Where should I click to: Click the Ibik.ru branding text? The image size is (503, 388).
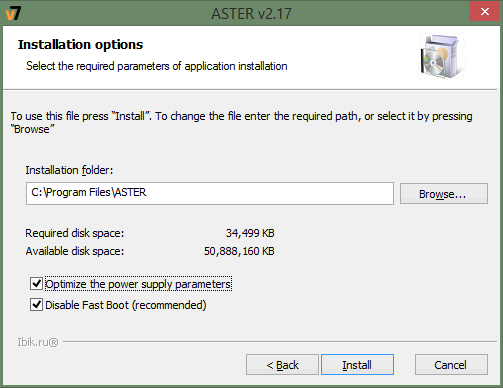[38, 342]
